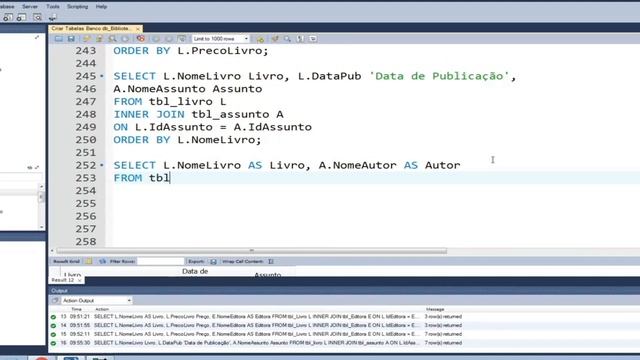Click the Action column header in Output
Screen dimensions: 640x360
(102, 309)
